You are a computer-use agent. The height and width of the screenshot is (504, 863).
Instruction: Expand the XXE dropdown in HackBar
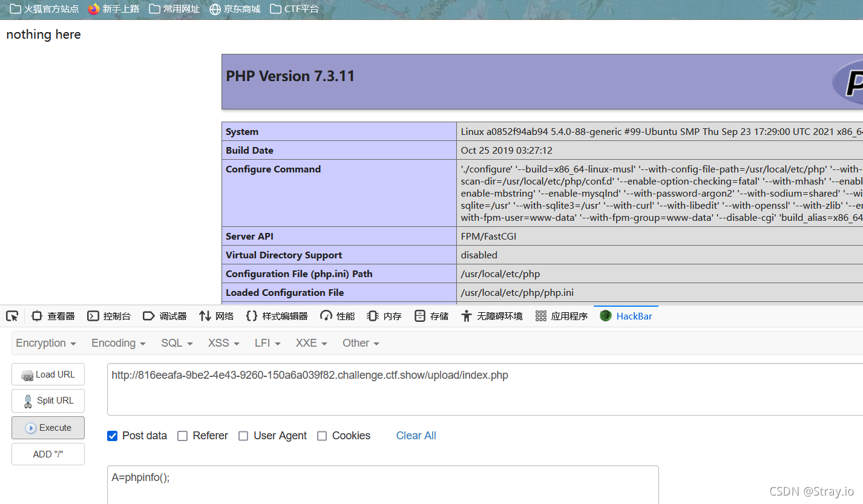[x=311, y=343]
